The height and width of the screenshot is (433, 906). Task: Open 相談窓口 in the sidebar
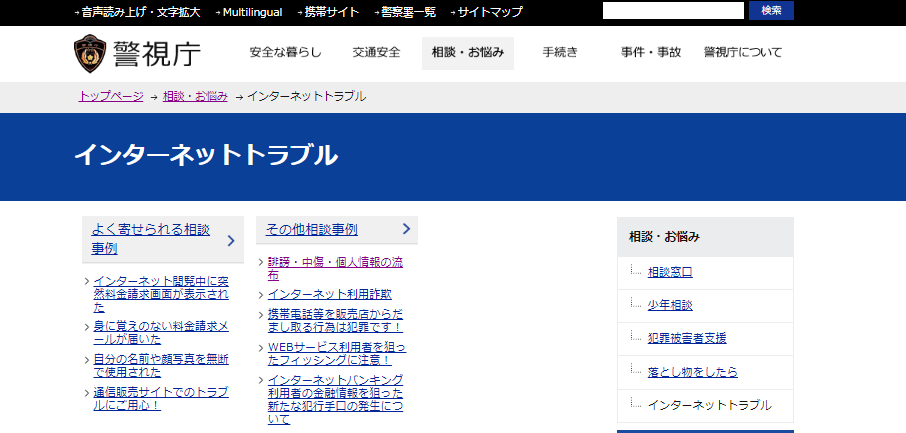pyautogui.click(x=670, y=272)
